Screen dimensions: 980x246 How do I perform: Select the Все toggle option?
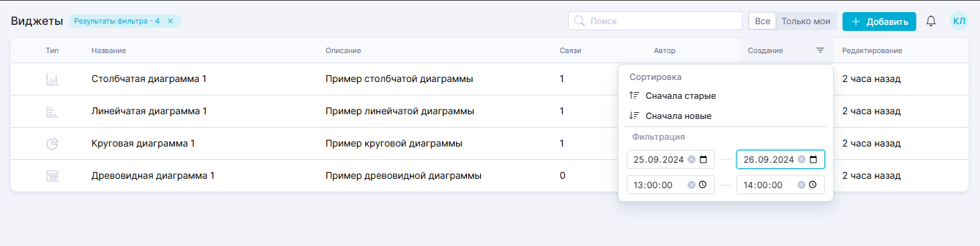point(763,21)
